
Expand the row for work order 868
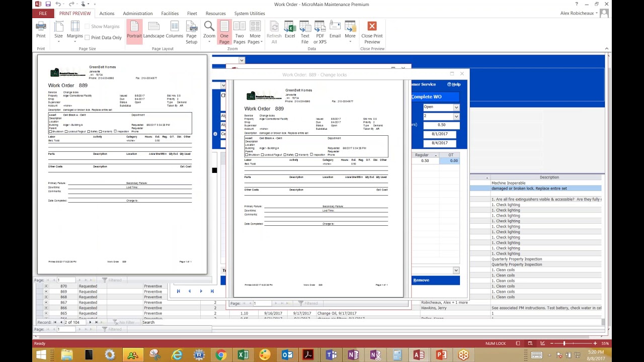(x=46, y=297)
